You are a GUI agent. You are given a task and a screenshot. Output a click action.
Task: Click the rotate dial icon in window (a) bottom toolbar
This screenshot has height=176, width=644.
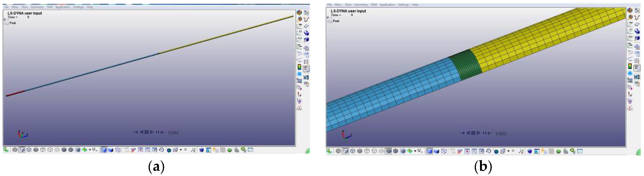[162, 150]
